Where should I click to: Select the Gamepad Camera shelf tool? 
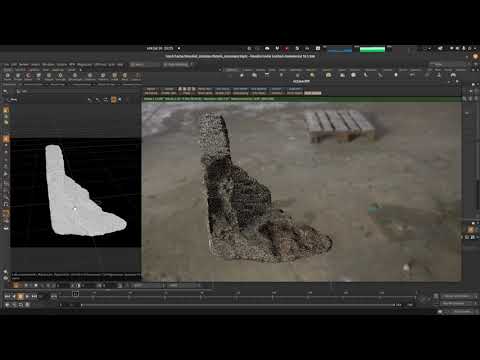click(453, 76)
